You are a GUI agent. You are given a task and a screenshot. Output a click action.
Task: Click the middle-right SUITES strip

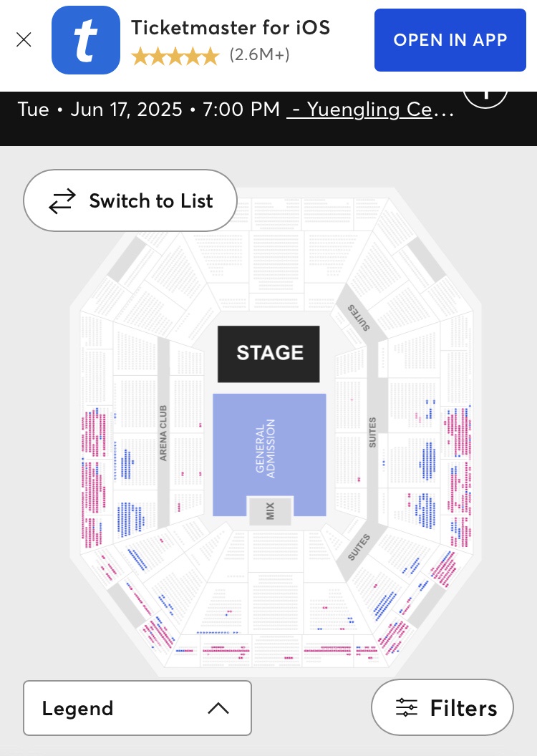point(372,432)
